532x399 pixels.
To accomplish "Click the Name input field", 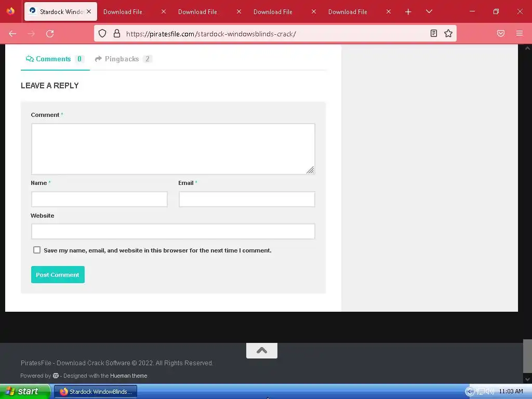I will [99, 199].
